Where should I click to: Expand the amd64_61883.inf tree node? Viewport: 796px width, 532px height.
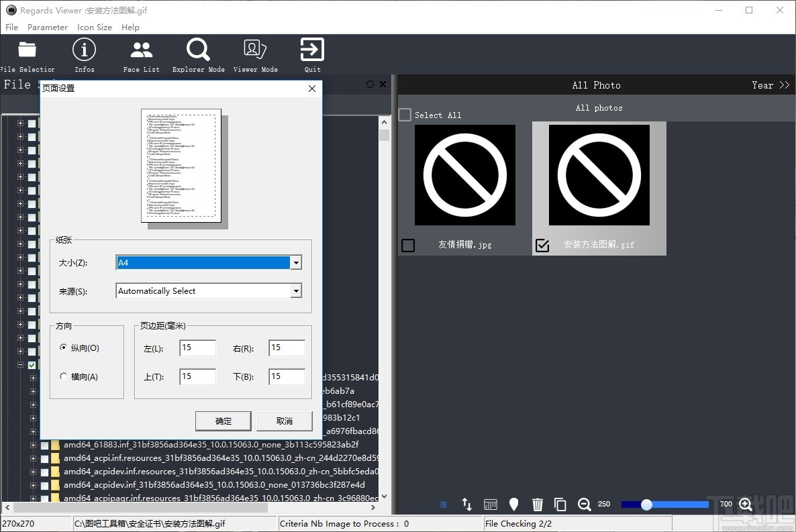[33, 445]
